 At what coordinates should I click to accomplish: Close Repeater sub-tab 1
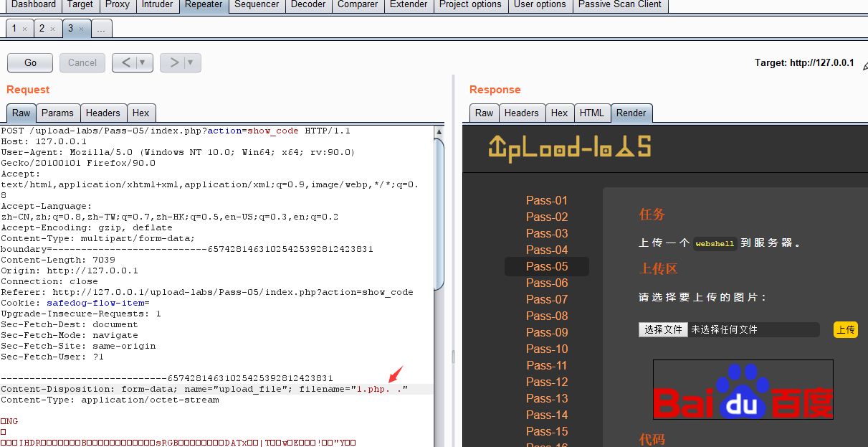coord(24,29)
